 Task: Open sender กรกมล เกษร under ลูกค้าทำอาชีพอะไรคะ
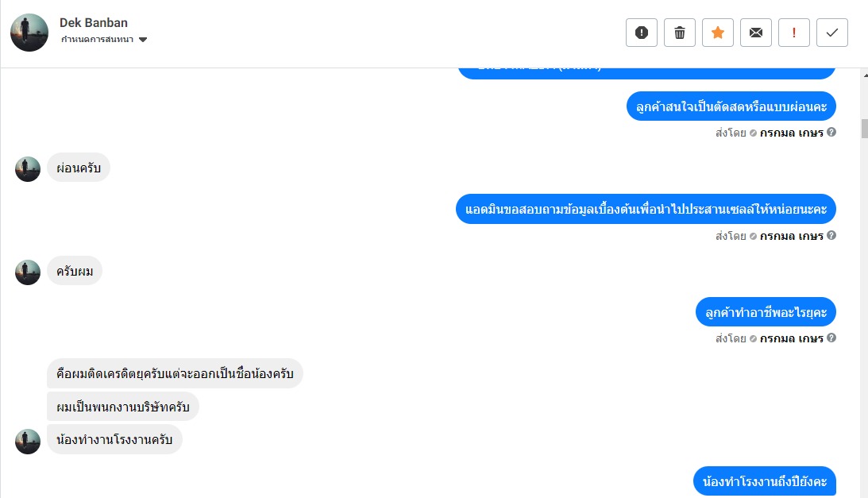791,338
